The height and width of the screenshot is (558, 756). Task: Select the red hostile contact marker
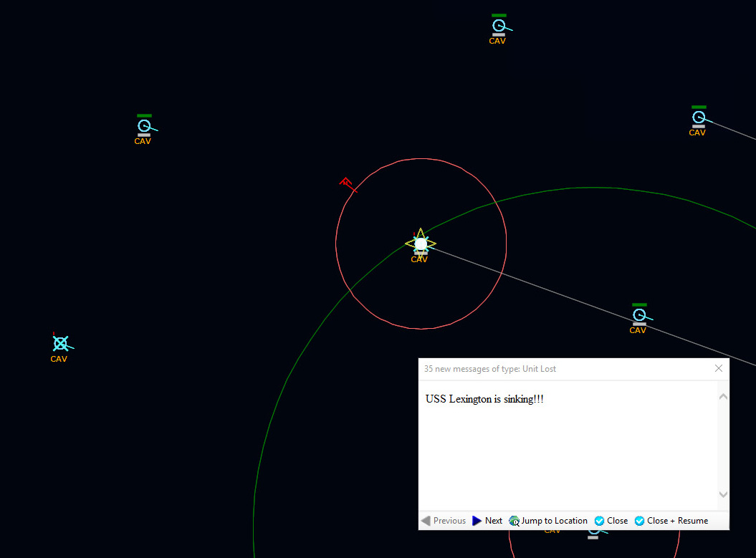coord(347,183)
